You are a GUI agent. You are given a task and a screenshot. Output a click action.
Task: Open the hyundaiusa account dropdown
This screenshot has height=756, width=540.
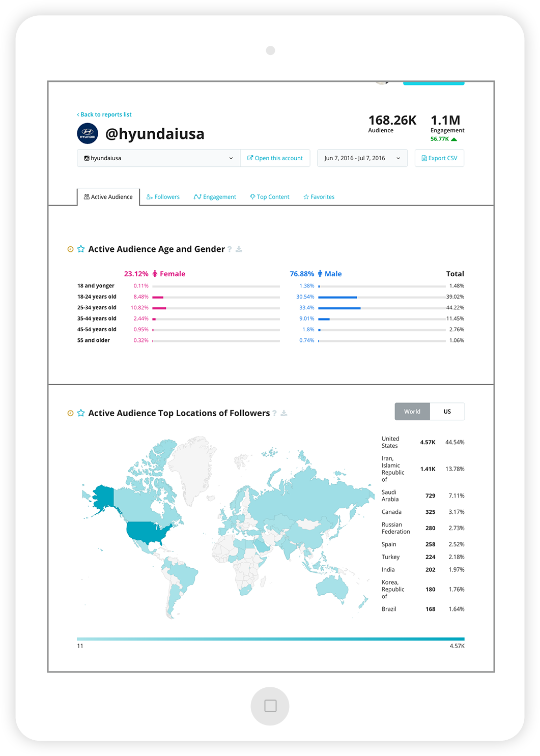159,158
